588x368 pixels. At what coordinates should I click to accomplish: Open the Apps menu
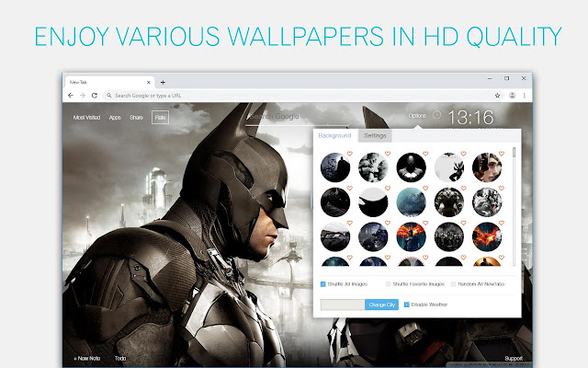click(x=115, y=118)
